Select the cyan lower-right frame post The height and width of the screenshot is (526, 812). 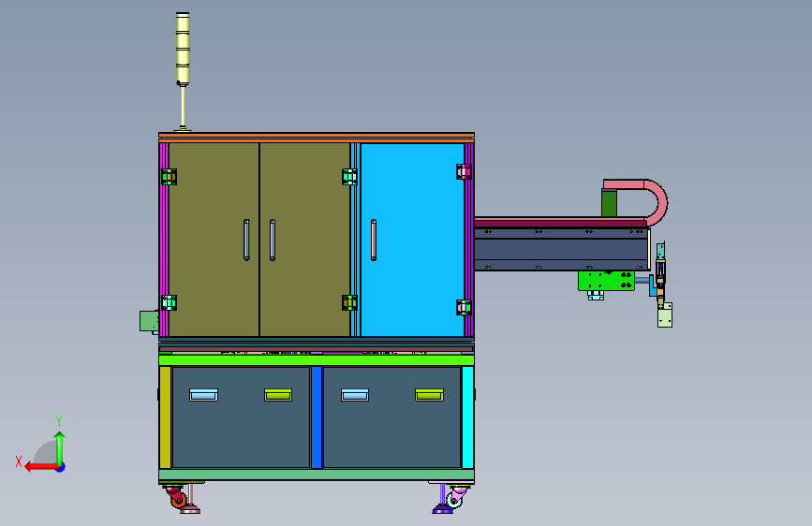click(x=467, y=417)
